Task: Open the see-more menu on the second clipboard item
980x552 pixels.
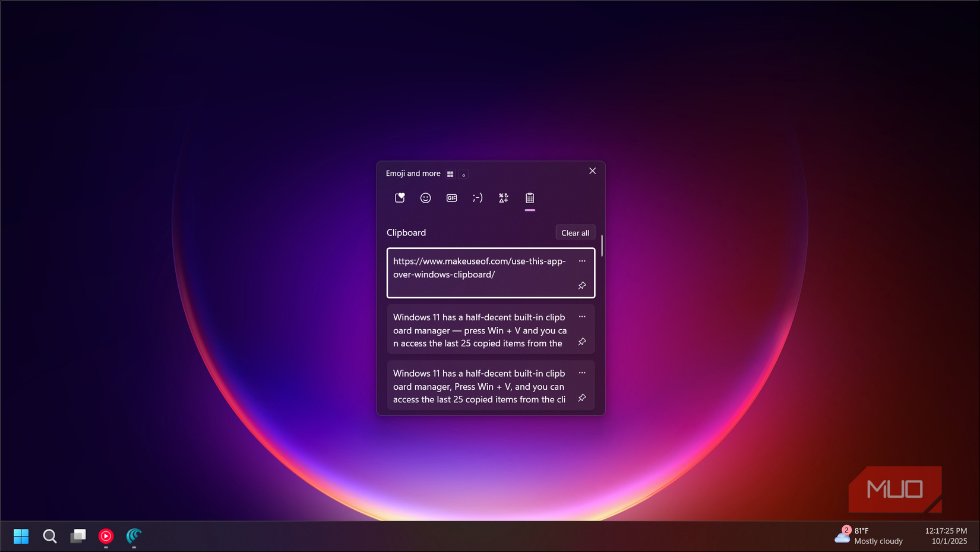Action: coord(582,316)
